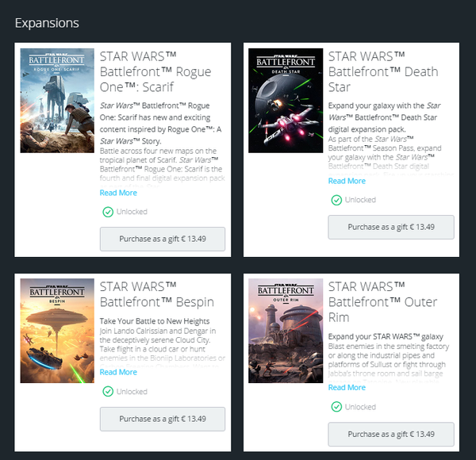Image resolution: width=476 pixels, height=460 pixels.
Task: Click the text 'Battle across four new maps on the'
Action: [158, 151]
